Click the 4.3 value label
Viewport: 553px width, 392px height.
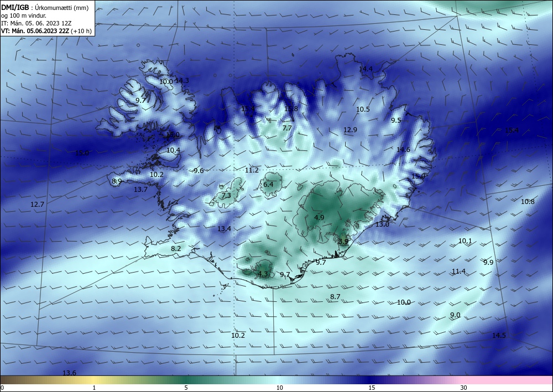263,274
